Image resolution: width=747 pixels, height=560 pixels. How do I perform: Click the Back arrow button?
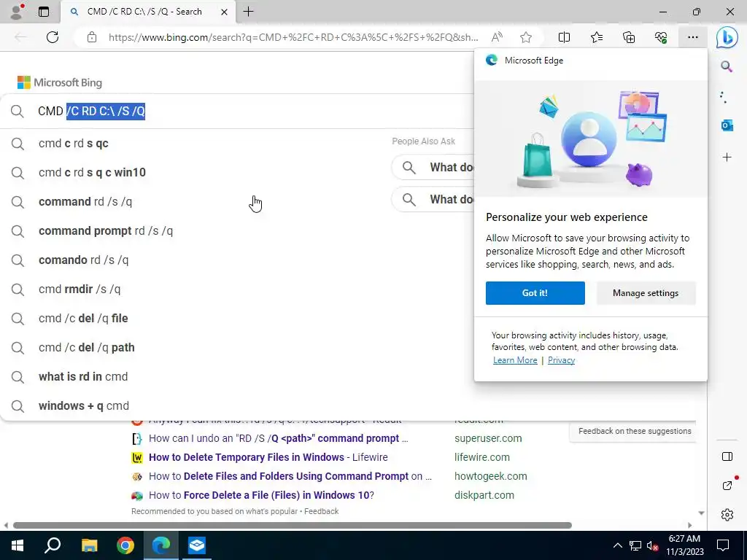[20, 37]
